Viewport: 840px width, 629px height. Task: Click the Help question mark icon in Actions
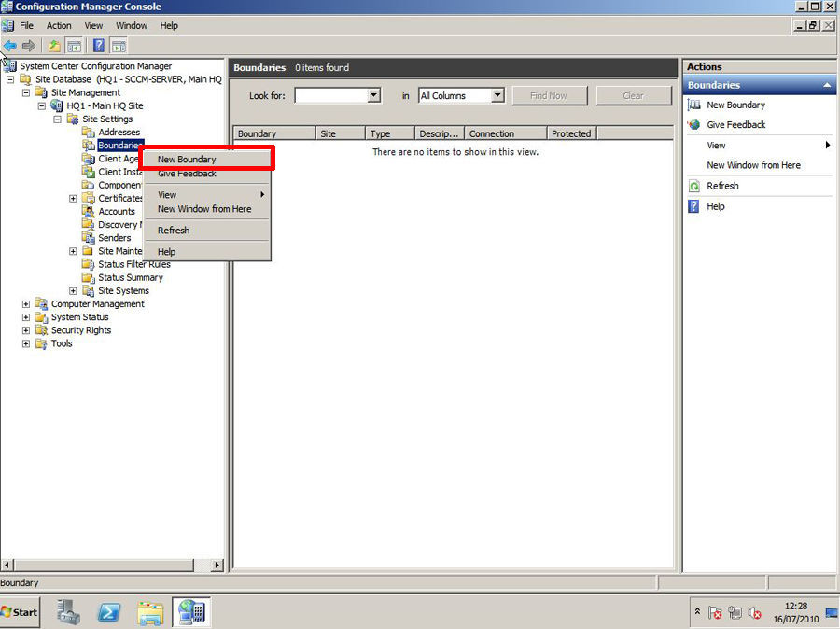pos(693,206)
